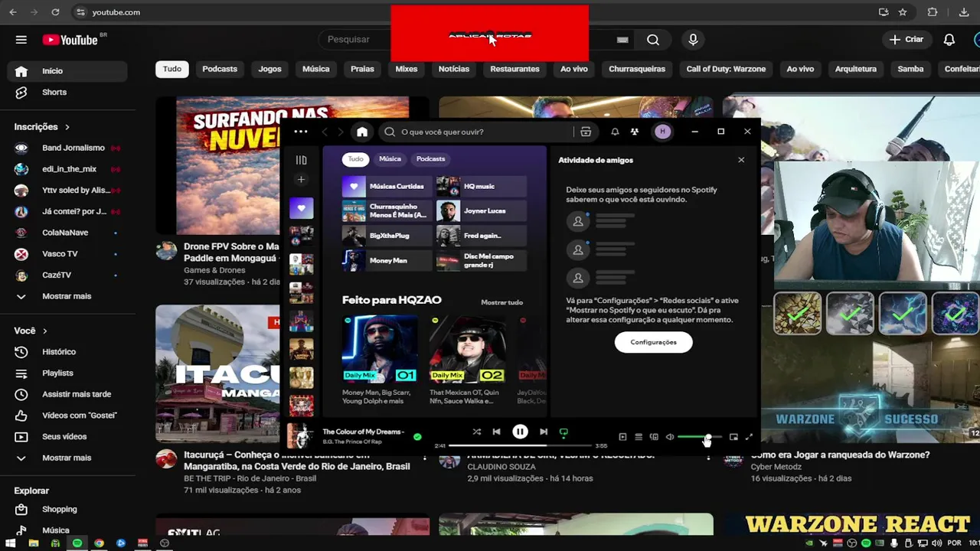Close the Atividade de amigos panel
This screenshot has width=980, height=551.
(741, 160)
